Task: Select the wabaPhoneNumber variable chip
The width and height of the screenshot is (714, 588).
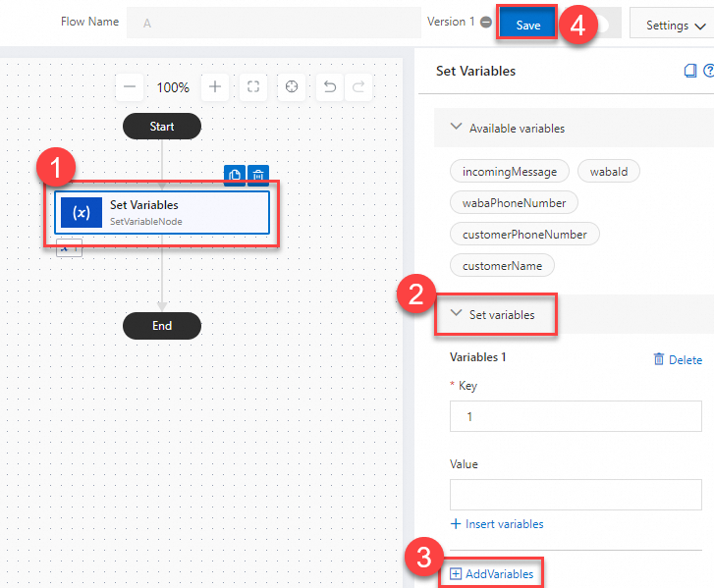Action: 514,203
